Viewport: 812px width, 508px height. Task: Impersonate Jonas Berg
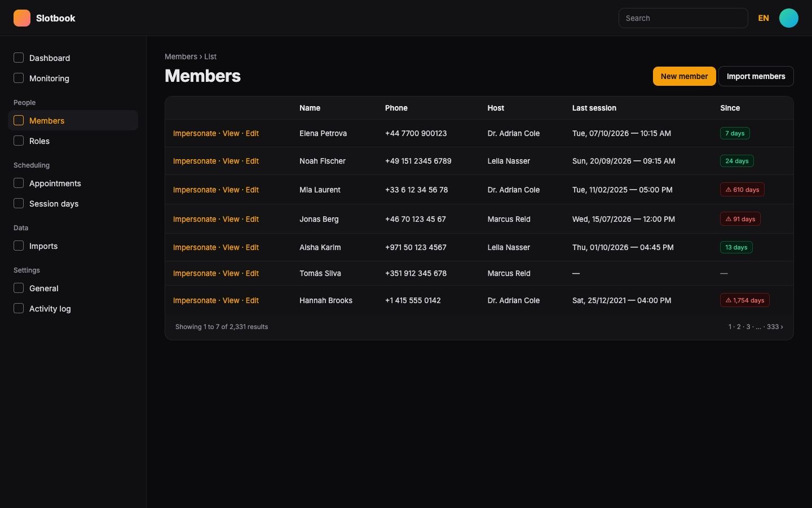195,219
